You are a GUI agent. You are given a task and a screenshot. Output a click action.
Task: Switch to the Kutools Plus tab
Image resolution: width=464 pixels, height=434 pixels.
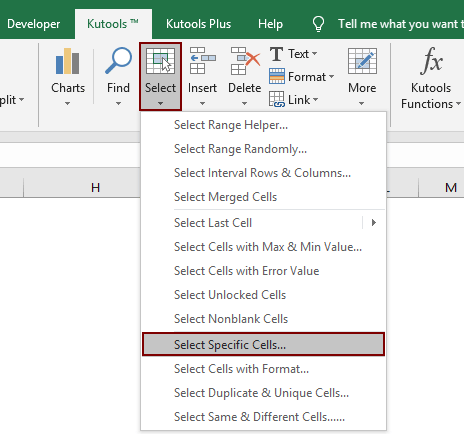pyautogui.click(x=198, y=24)
